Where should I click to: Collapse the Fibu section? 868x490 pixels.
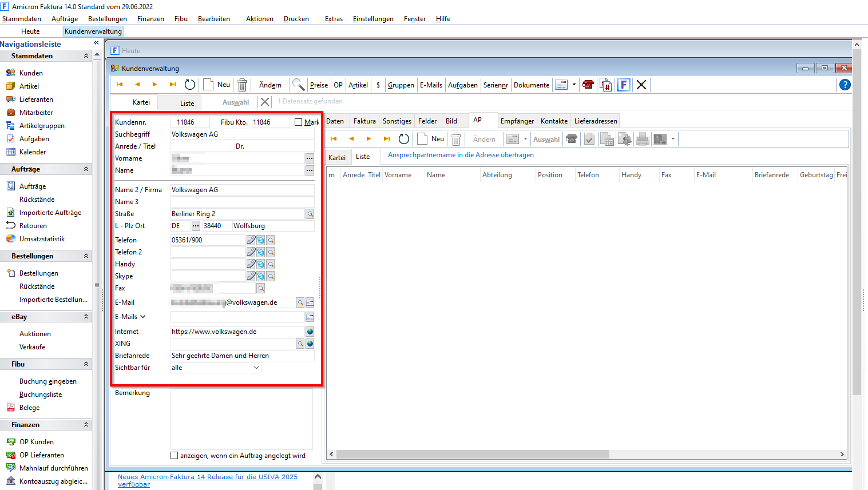click(86, 364)
